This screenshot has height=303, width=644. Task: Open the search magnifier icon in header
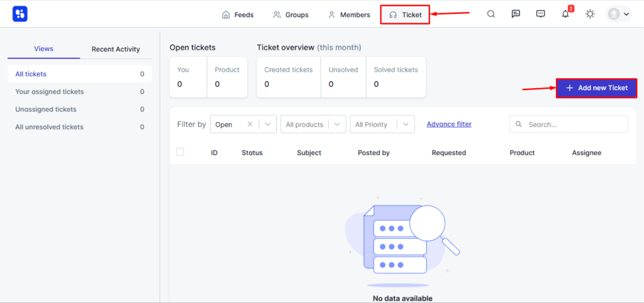(x=491, y=14)
